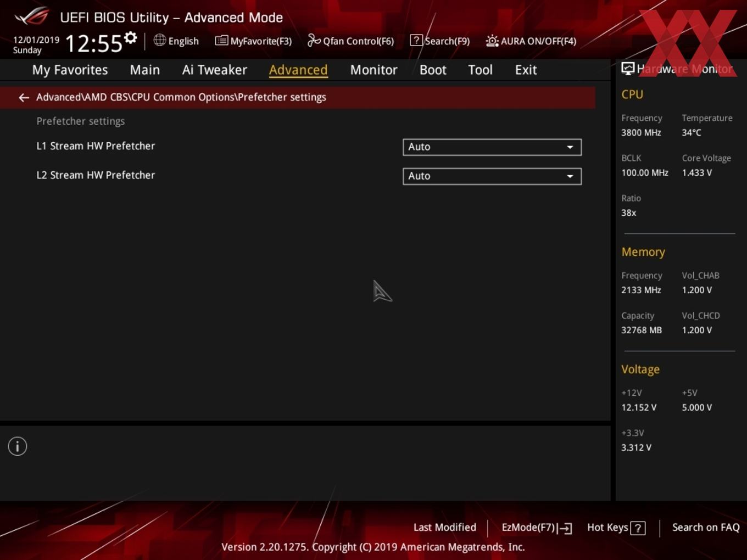This screenshot has height=560, width=747.
Task: Switch to Main tab
Action: pos(145,70)
